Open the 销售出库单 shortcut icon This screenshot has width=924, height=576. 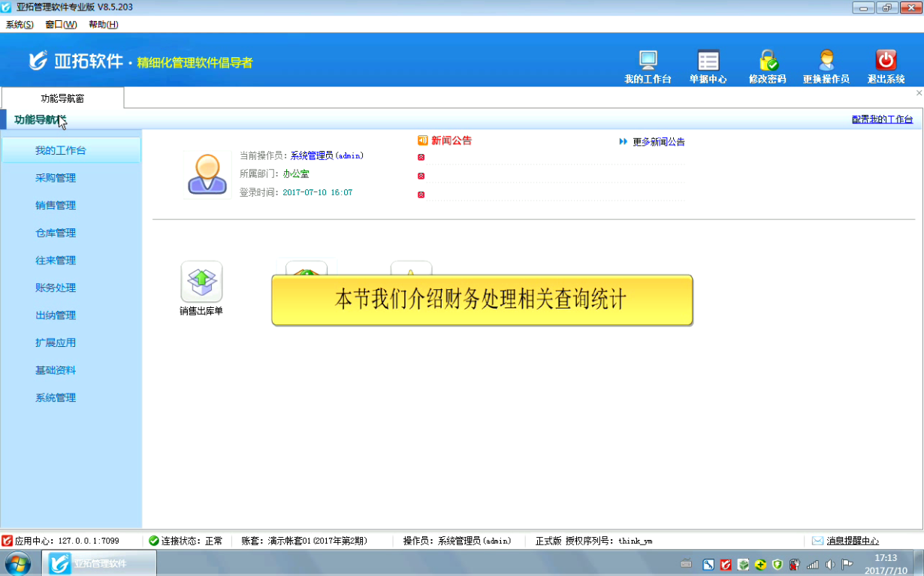(x=201, y=282)
